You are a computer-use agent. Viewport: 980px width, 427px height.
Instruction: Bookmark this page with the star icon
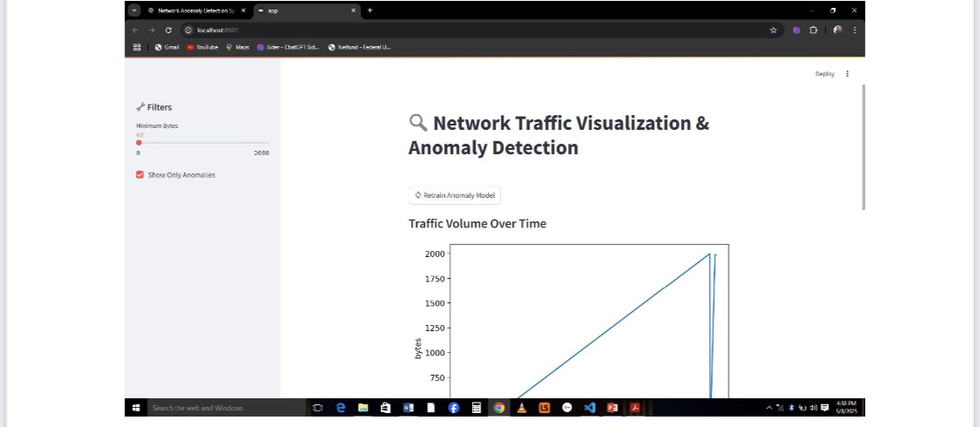point(773,30)
